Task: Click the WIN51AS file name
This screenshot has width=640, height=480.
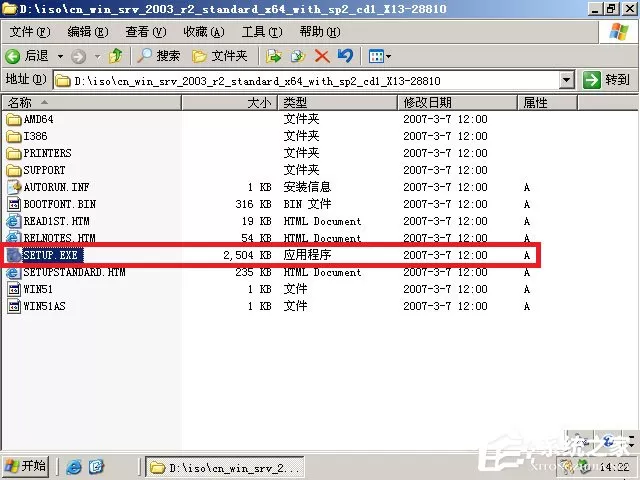Action: tap(44, 306)
